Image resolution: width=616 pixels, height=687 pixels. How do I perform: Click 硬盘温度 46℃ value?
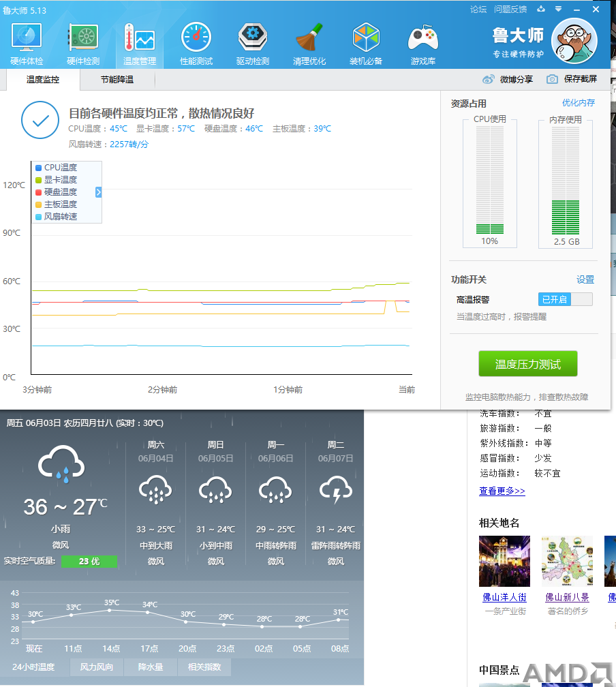[254, 128]
